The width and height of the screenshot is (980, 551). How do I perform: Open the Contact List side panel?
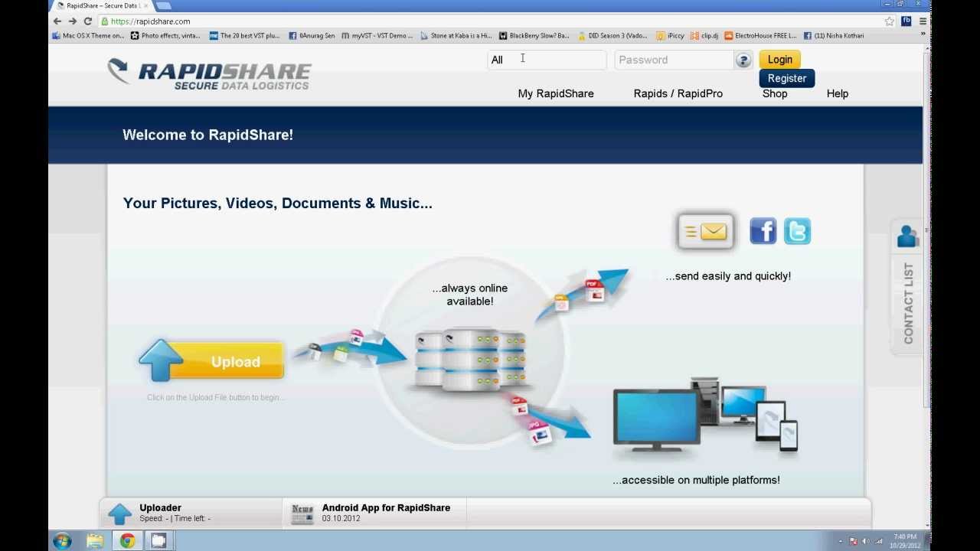tap(908, 288)
